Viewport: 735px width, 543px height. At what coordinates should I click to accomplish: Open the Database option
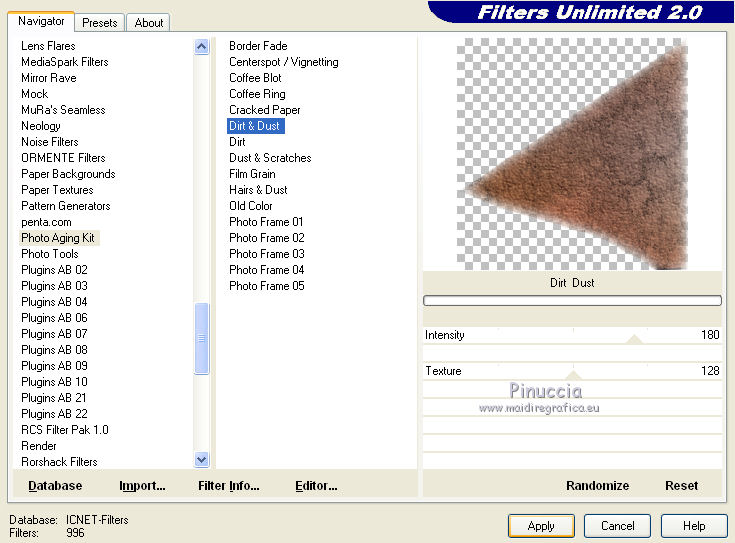tap(55, 485)
